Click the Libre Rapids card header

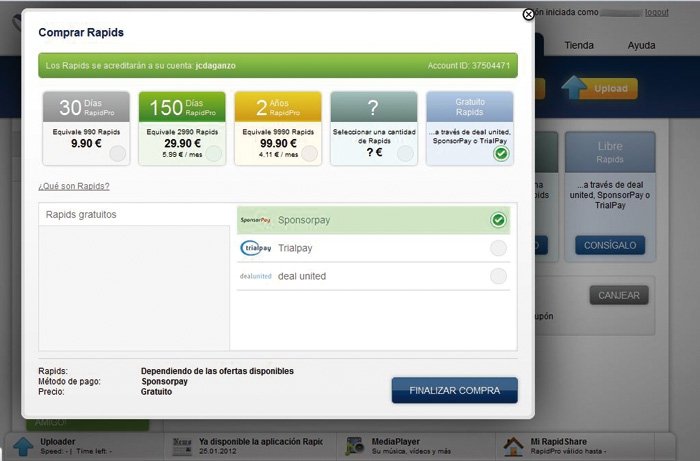point(610,152)
